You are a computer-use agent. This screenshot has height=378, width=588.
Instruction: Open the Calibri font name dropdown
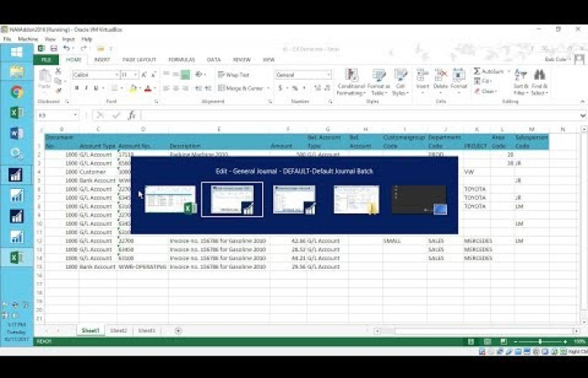pos(117,75)
